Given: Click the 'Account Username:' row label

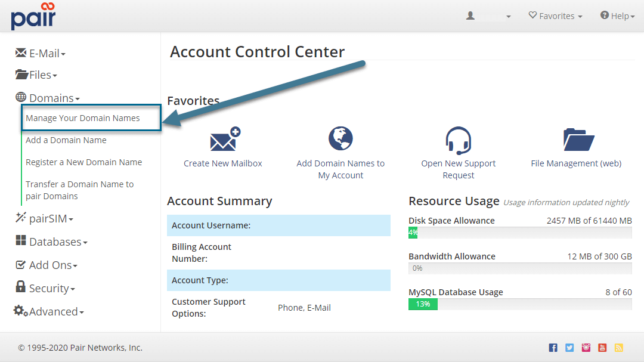Looking at the screenshot, I should pyautogui.click(x=211, y=225).
